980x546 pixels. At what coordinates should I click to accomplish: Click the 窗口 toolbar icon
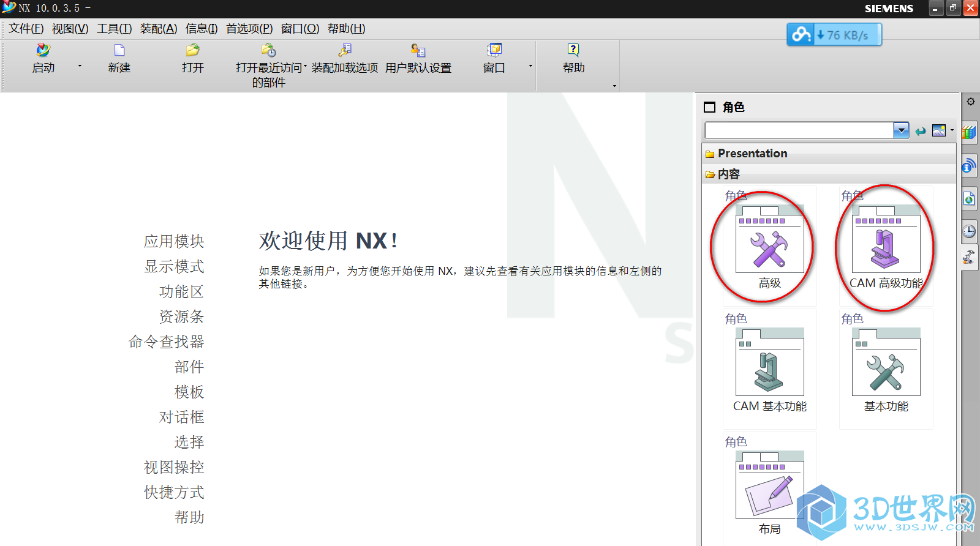click(x=494, y=50)
